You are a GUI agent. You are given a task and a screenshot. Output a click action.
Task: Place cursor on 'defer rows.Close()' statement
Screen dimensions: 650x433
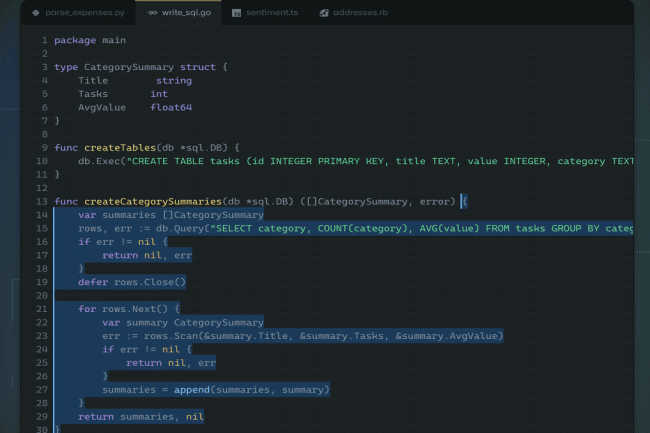(132, 282)
